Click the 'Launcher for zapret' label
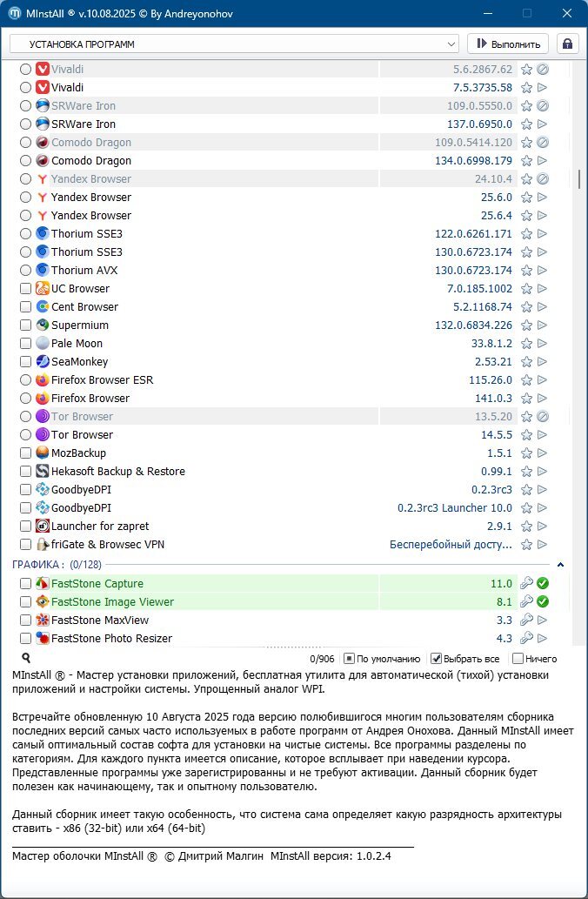The width and height of the screenshot is (588, 899). [x=100, y=526]
